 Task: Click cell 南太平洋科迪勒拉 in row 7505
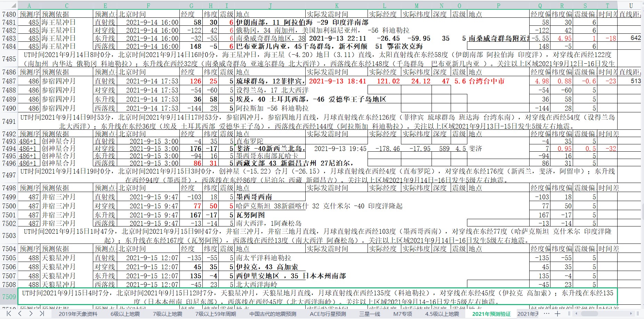[x=270, y=258]
